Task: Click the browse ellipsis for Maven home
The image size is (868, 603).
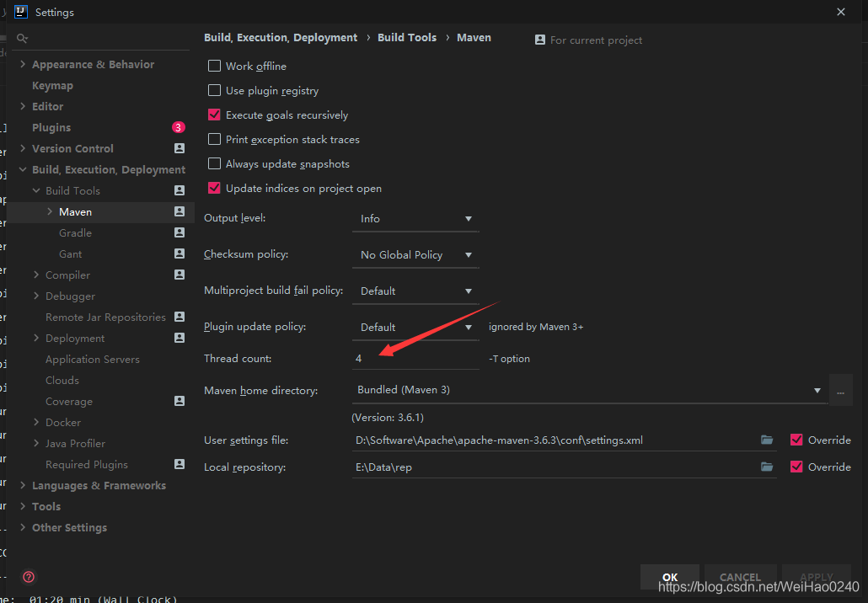Action: [840, 391]
